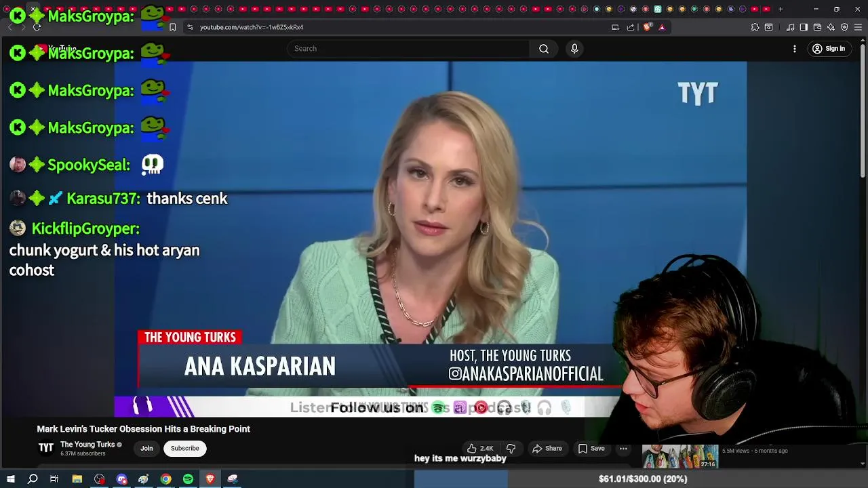Open The Young Turks channel name link
This screenshot has height=488, width=868.
[x=87, y=445]
